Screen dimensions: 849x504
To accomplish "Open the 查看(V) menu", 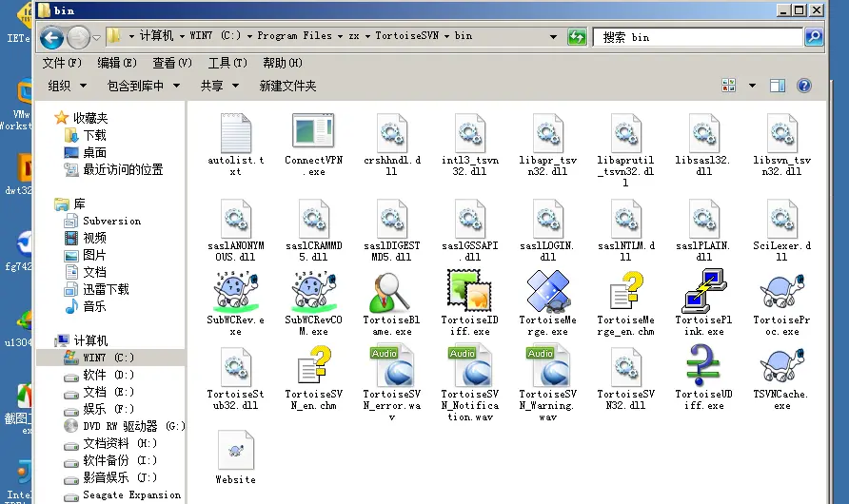I will 172,64.
